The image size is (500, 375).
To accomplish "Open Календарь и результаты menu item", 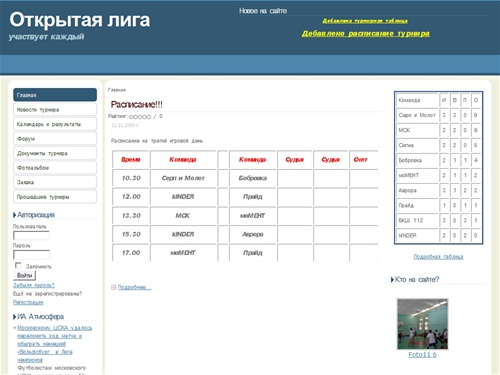I will pos(55,124).
